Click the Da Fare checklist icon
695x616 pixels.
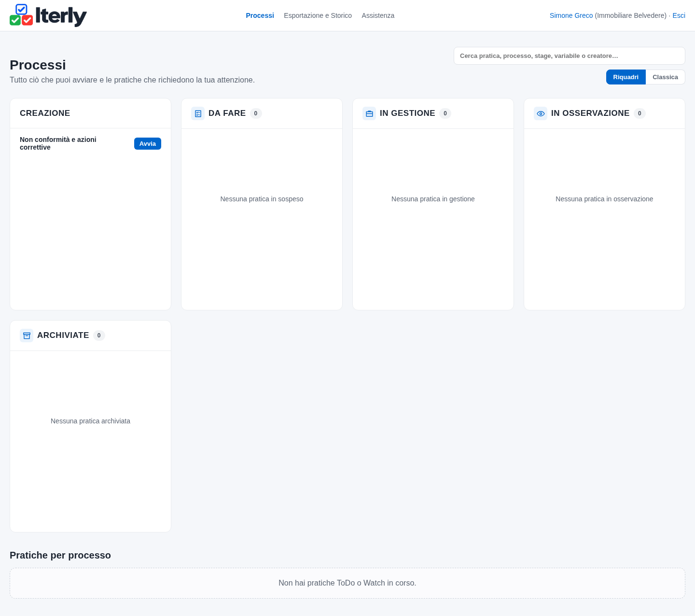198,113
